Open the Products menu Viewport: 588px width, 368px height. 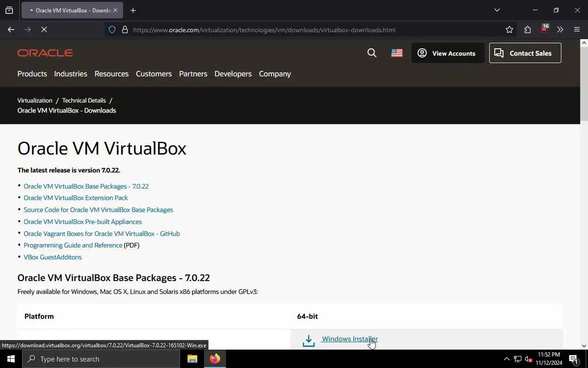[32, 74]
